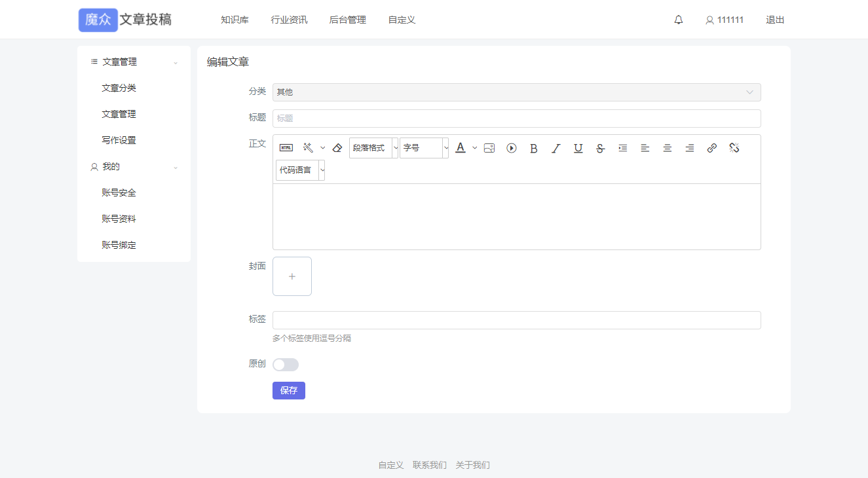The width and height of the screenshot is (868, 478).
Task: Align text right
Action: pyautogui.click(x=690, y=148)
